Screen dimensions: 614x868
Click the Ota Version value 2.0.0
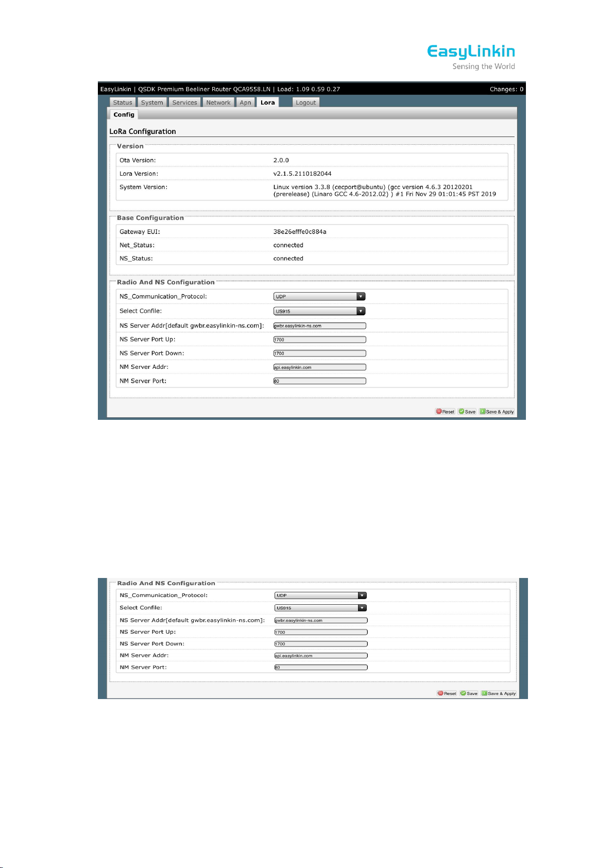click(281, 160)
